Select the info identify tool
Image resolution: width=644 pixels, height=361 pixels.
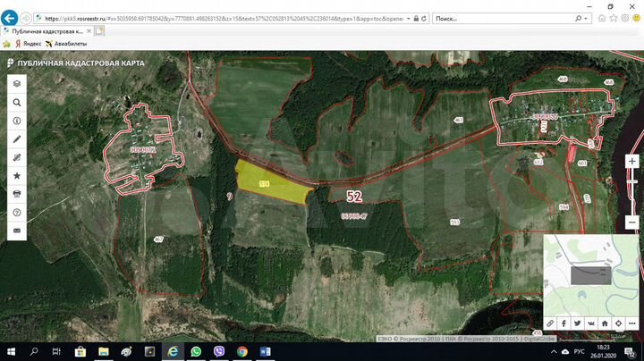tap(17, 121)
